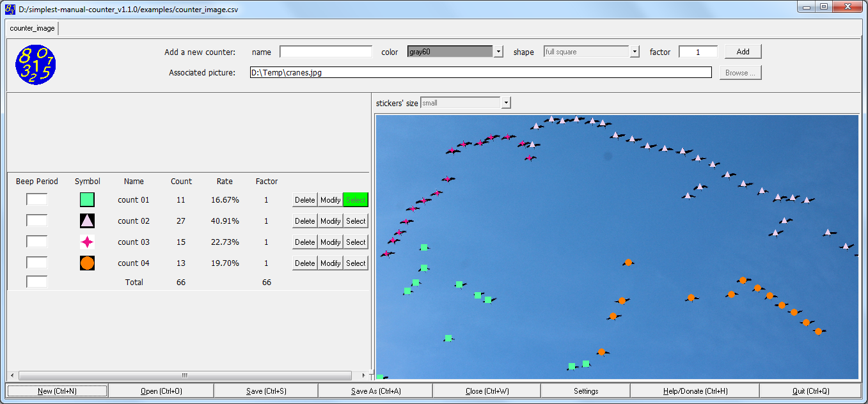Modify the count 02 counter
This screenshot has height=404, width=868.
(330, 221)
